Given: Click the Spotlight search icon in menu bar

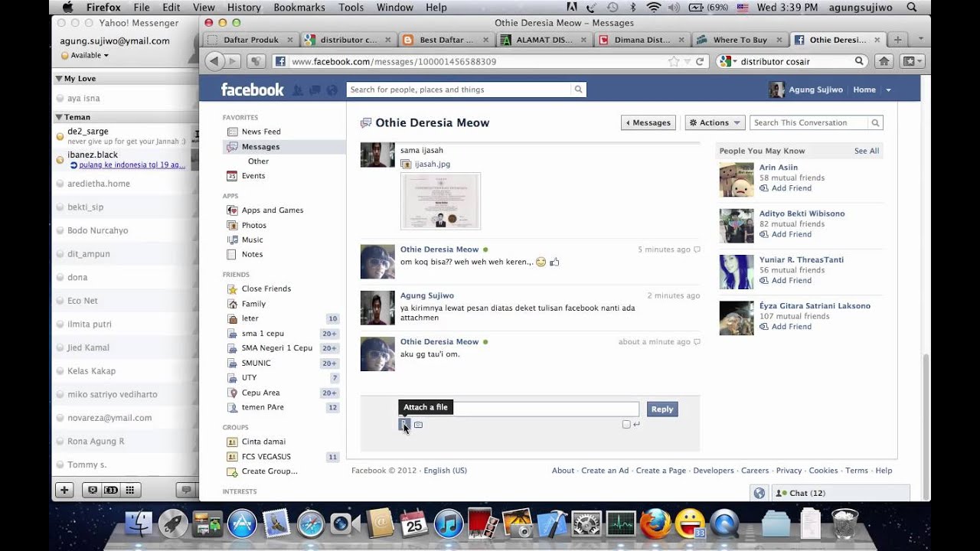Looking at the screenshot, I should click(911, 8).
